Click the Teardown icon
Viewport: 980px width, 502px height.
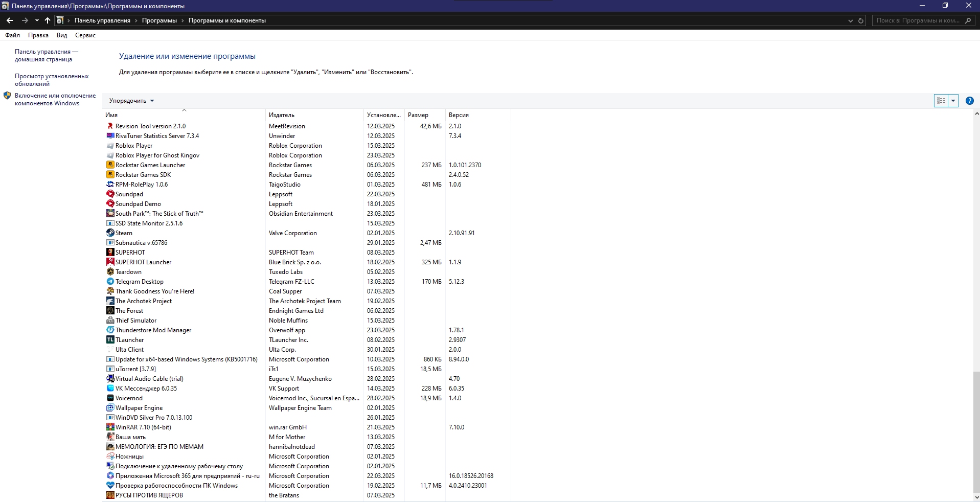[x=110, y=271]
